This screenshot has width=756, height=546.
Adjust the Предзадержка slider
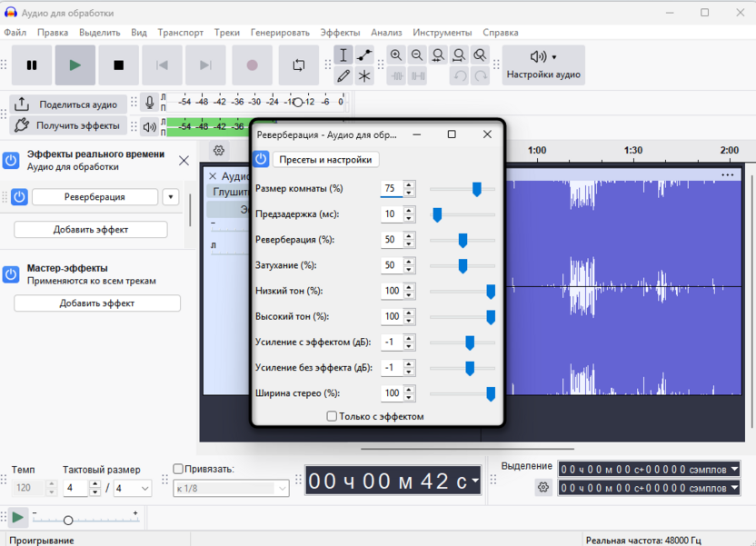pyautogui.click(x=437, y=214)
